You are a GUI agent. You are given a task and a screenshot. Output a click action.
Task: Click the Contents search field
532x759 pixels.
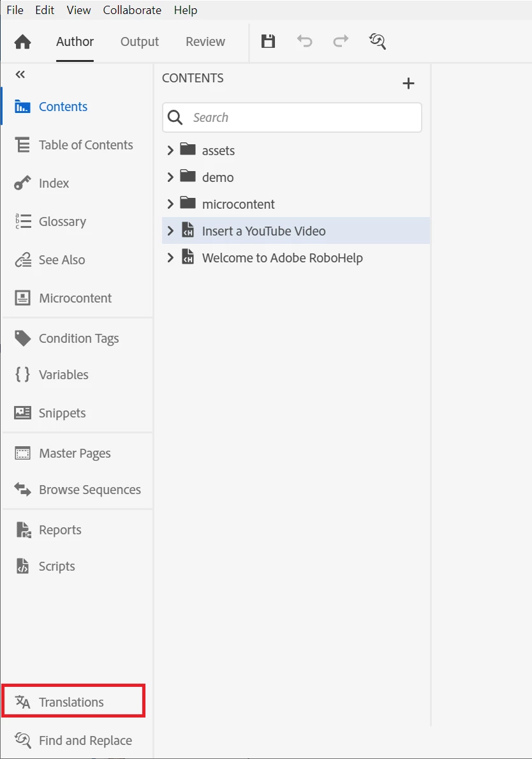292,117
